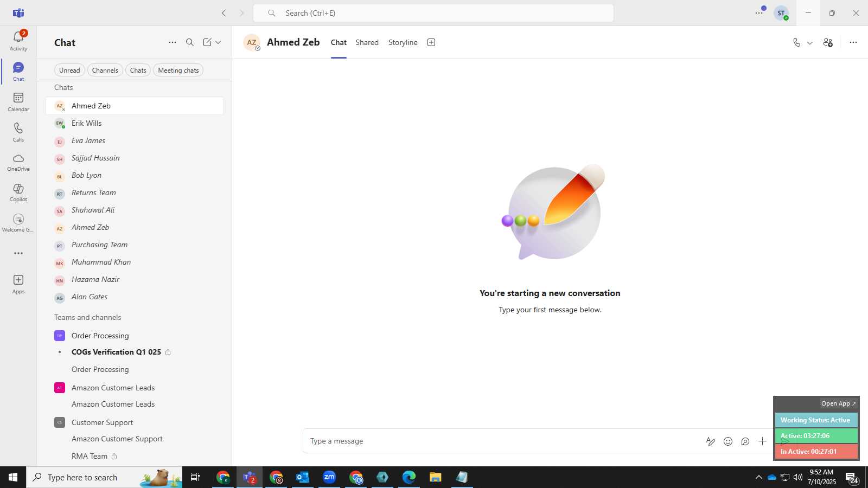Start a call with Ahmed Zeb
This screenshot has width=868, height=488.
click(x=796, y=42)
